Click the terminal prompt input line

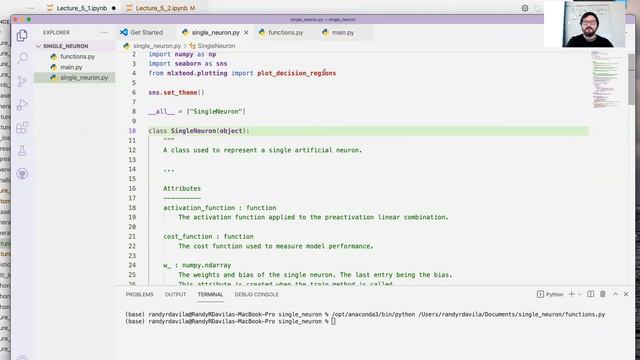[x=333, y=322]
